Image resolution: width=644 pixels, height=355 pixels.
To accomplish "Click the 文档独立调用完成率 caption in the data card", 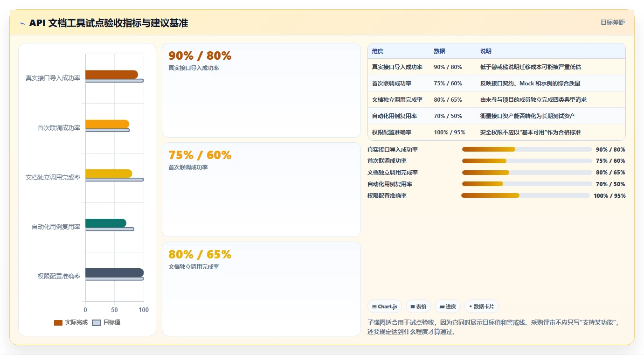I will pyautogui.click(x=194, y=267).
